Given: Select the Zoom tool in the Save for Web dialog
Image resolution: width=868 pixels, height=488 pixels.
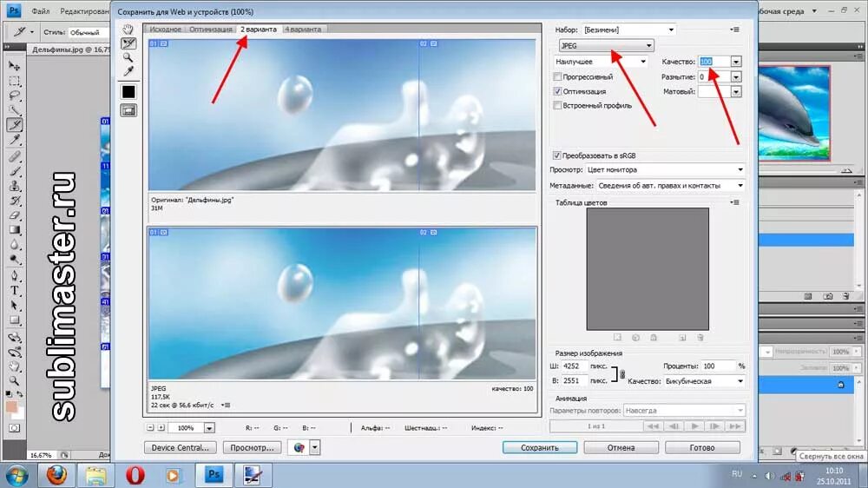Looking at the screenshot, I should tap(128, 57).
